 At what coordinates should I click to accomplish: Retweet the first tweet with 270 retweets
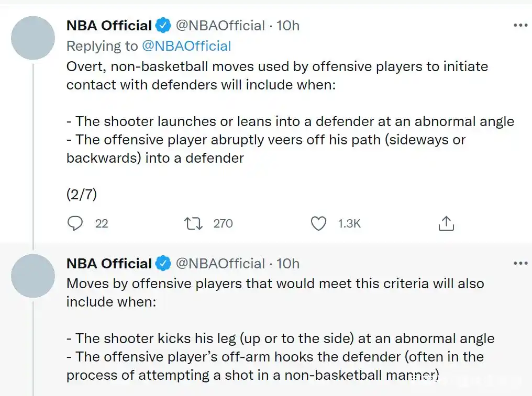tap(193, 224)
